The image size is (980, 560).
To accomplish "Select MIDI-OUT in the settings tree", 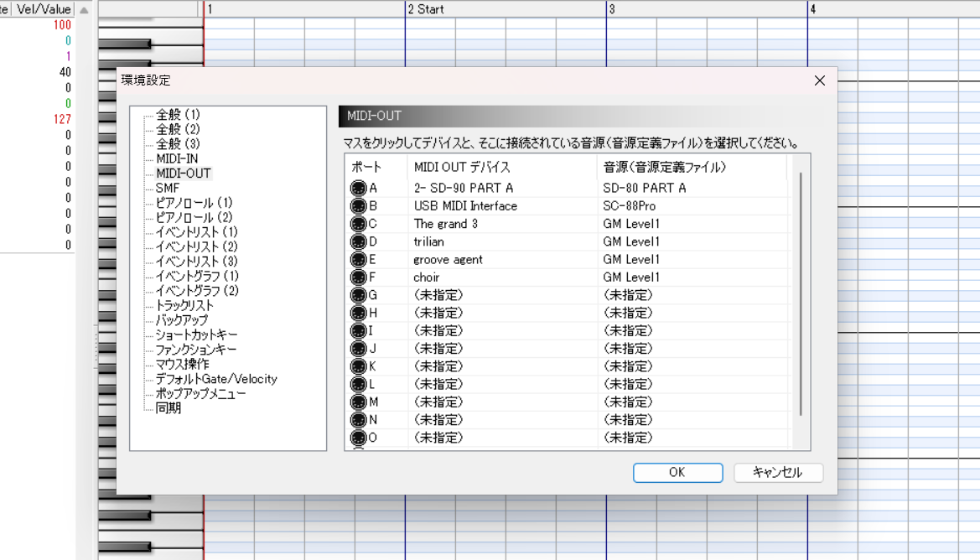I will coord(184,174).
